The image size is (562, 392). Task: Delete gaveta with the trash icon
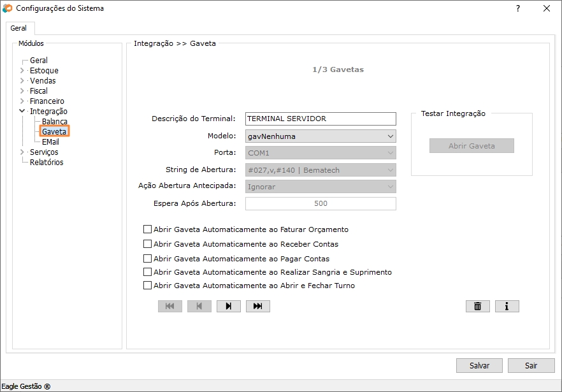(x=477, y=307)
